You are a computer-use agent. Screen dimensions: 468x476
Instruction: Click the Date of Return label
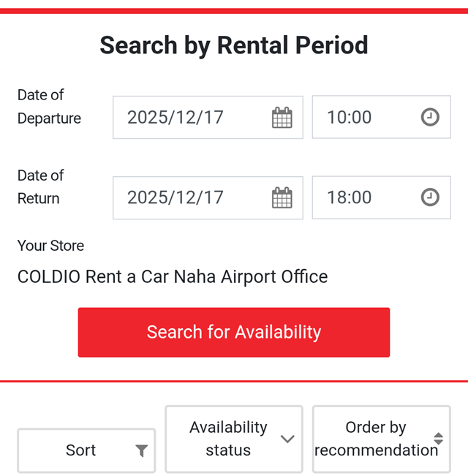[x=41, y=186]
